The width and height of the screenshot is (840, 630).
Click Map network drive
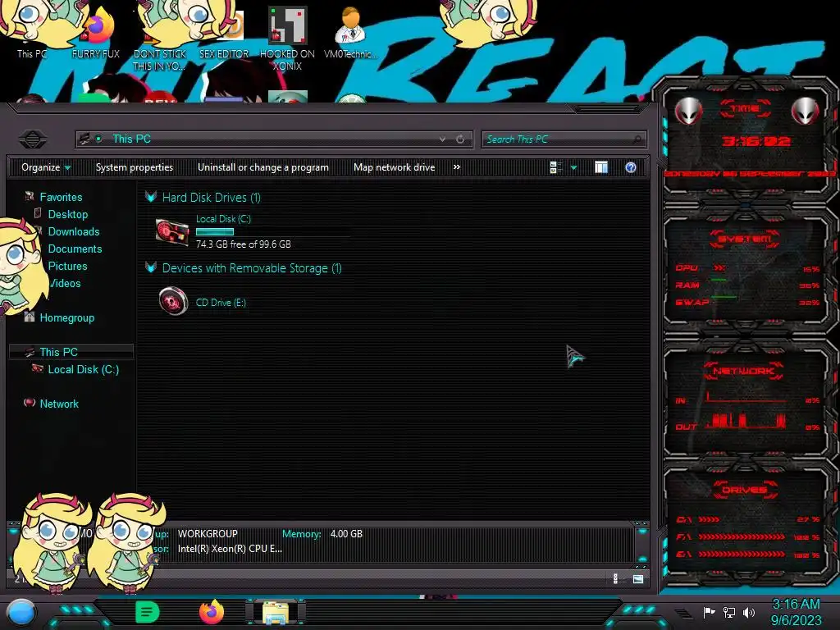[395, 167]
